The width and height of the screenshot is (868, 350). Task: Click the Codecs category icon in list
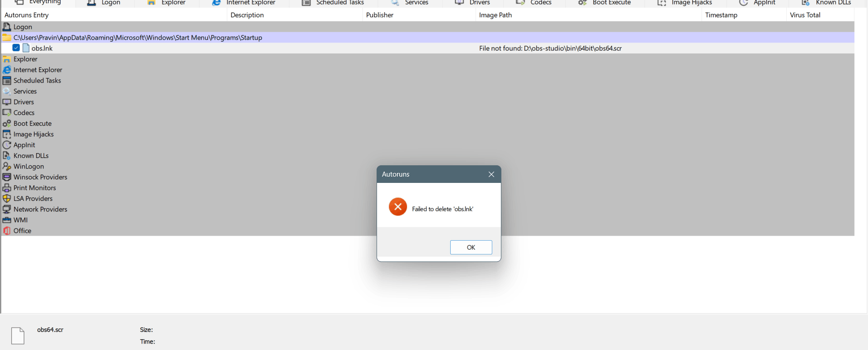[7, 113]
